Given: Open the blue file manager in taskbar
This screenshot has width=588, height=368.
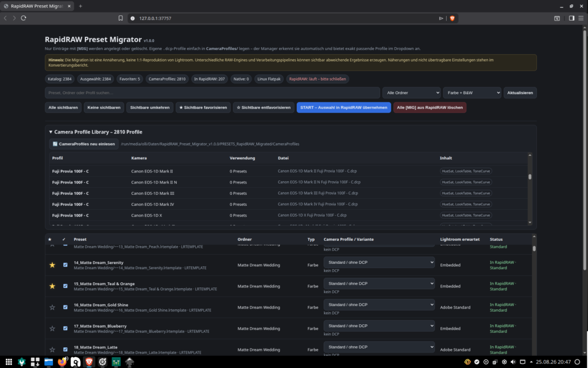Looking at the screenshot, I should [49, 362].
